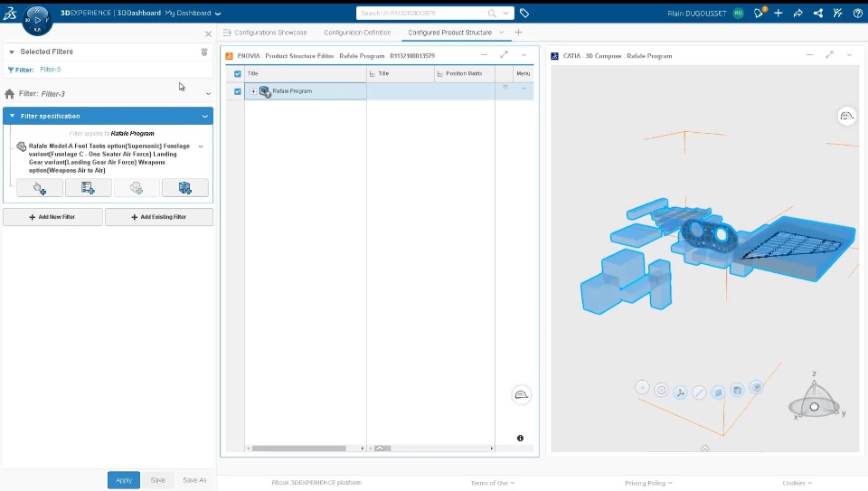Select the line tool in 3D toolbar

point(699,392)
